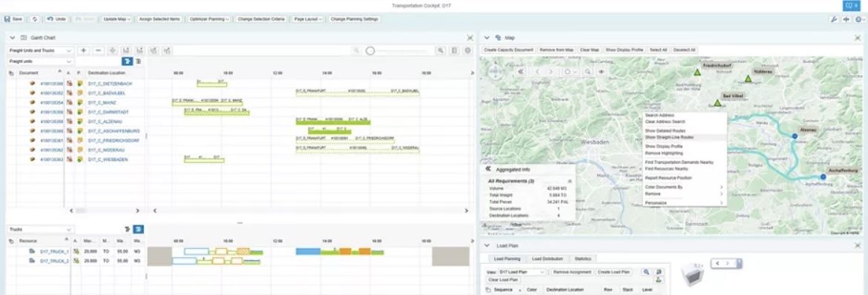The height and width of the screenshot is (295, 868).
Task: Click the Create Load Plan button
Action: (x=614, y=272)
